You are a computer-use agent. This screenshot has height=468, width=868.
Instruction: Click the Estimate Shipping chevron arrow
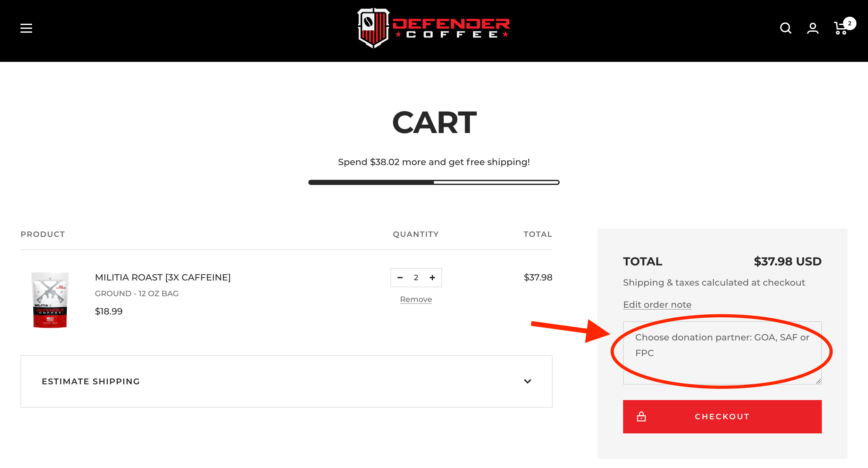(x=527, y=381)
